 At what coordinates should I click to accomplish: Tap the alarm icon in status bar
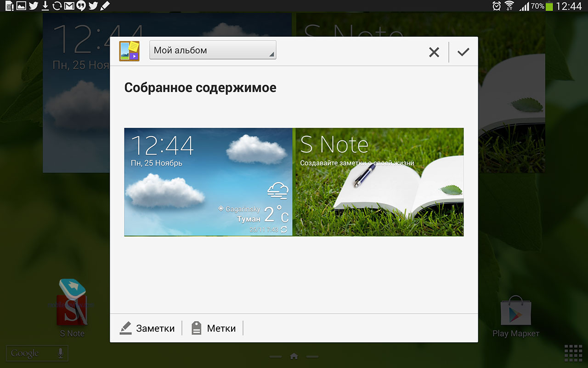(496, 6)
